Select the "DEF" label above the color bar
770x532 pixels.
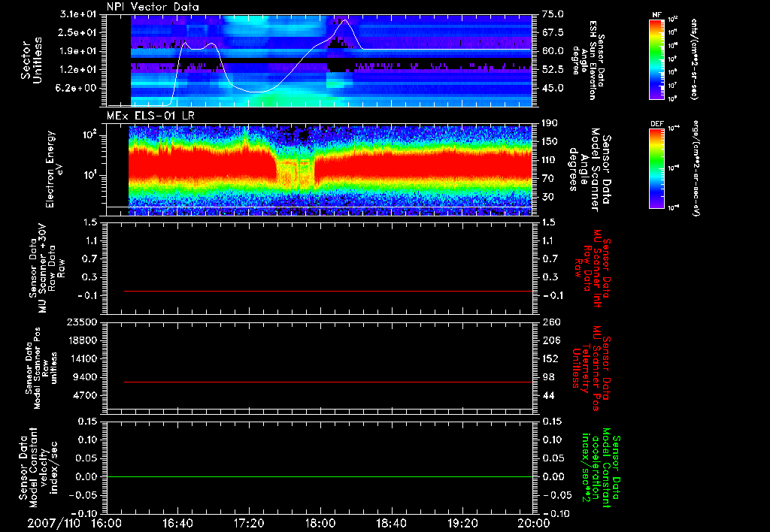tap(657, 124)
